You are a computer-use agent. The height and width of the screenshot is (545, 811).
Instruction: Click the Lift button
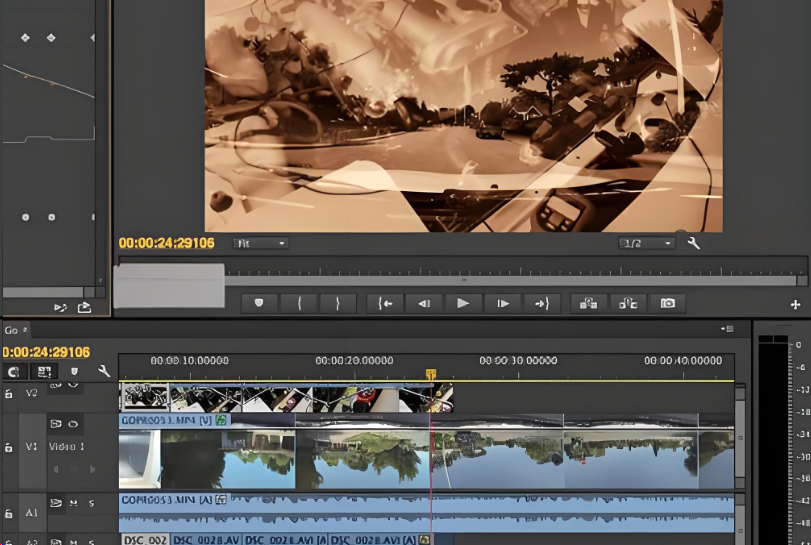point(589,303)
